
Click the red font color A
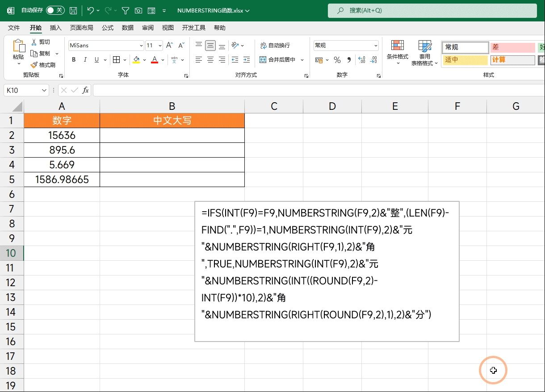click(x=155, y=60)
